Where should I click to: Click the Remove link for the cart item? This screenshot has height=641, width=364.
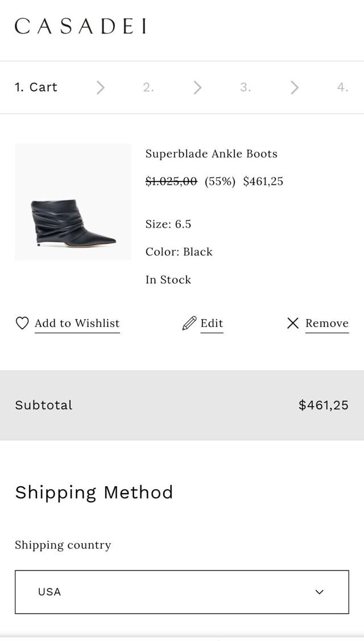(327, 323)
